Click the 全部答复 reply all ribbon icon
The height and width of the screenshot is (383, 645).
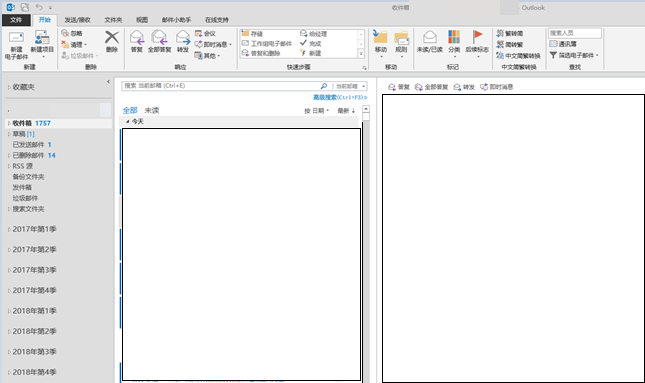[x=159, y=37]
